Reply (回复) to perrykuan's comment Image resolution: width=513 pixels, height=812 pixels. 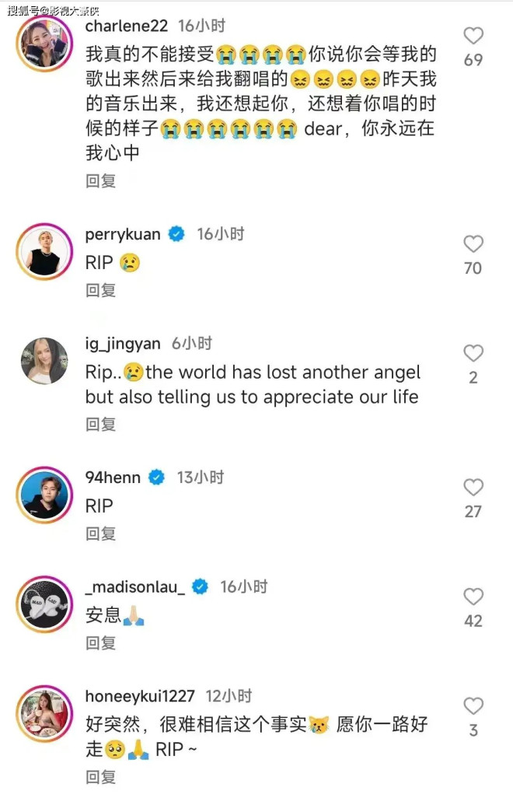100,290
